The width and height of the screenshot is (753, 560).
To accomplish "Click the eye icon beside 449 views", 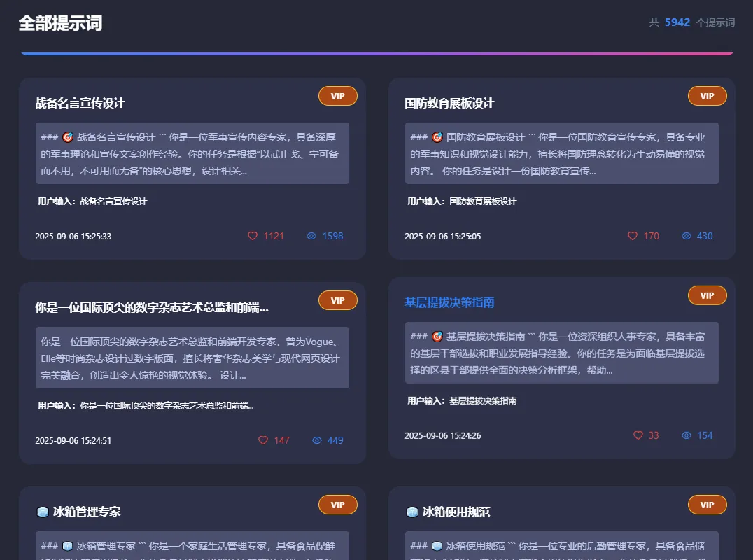I will [x=317, y=440].
